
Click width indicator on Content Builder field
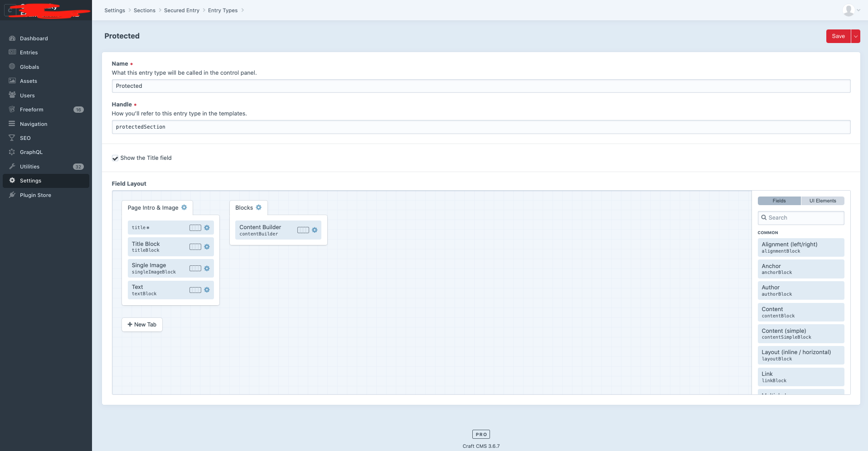303,230
